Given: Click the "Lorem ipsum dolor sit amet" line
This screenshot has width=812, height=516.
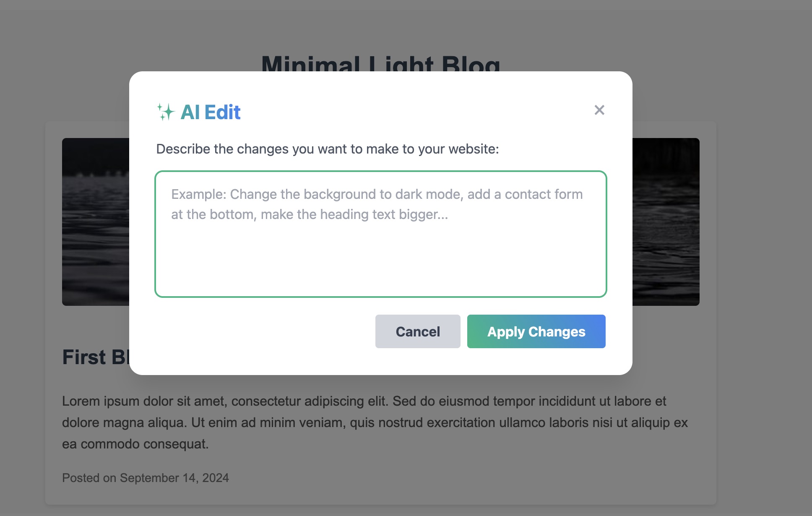Looking at the screenshot, I should [364, 401].
